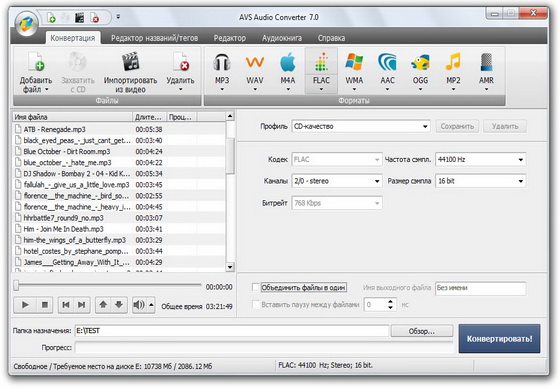
Task: Select the AMR format icon
Action: pos(486,63)
